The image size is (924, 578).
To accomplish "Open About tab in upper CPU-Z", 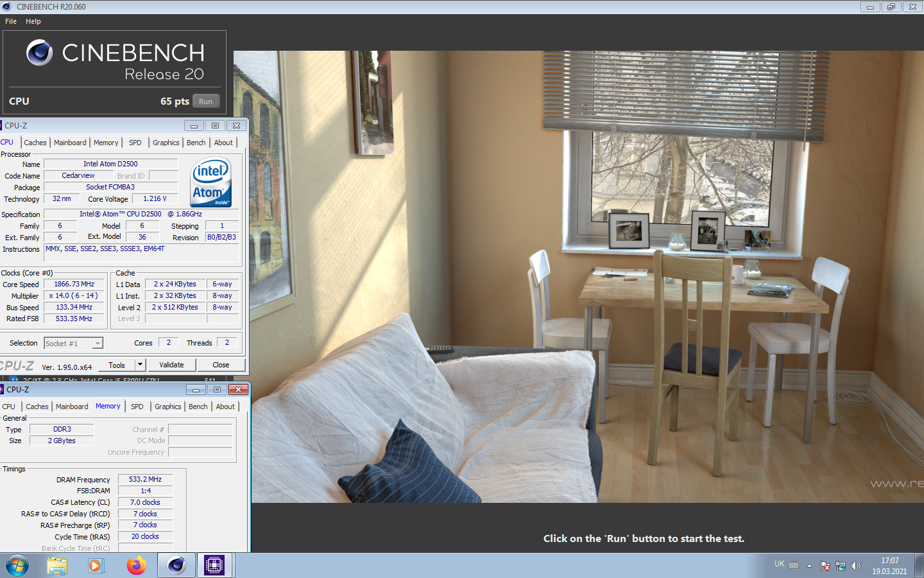I will (x=223, y=143).
